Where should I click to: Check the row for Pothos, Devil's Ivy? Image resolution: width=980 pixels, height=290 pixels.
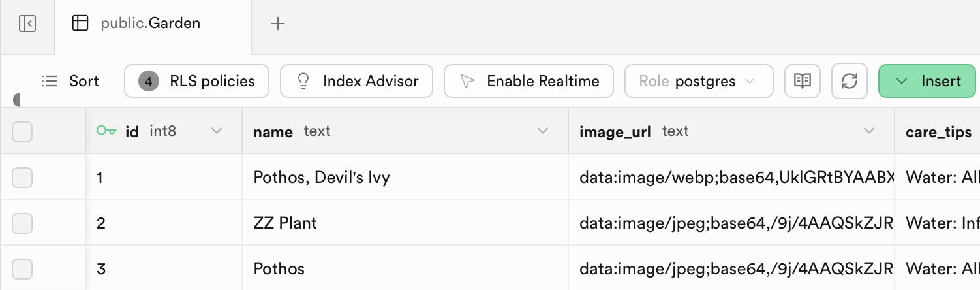click(22, 177)
